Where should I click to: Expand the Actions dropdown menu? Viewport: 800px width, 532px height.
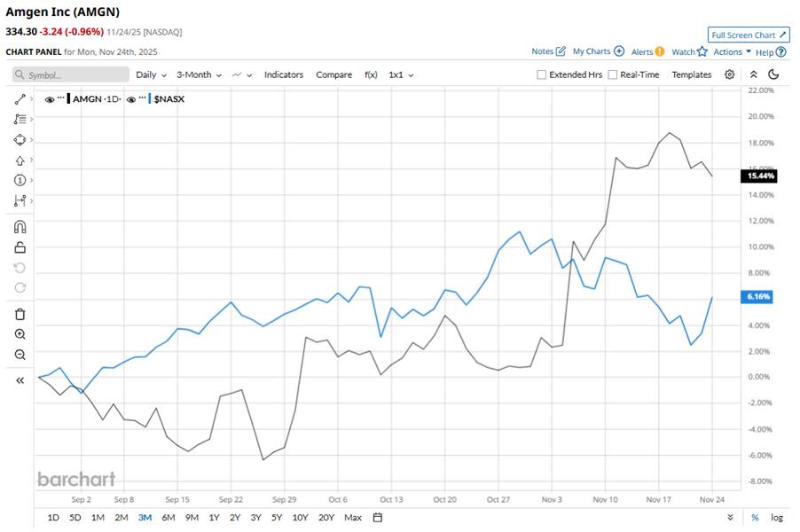coord(732,52)
